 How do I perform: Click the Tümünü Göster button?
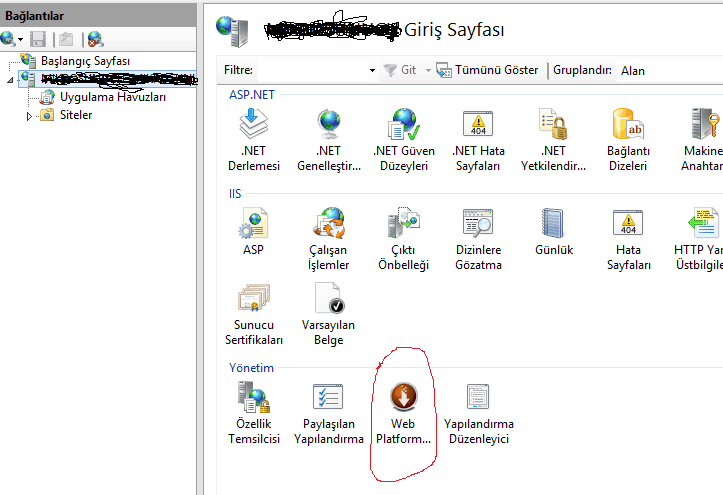click(x=487, y=71)
